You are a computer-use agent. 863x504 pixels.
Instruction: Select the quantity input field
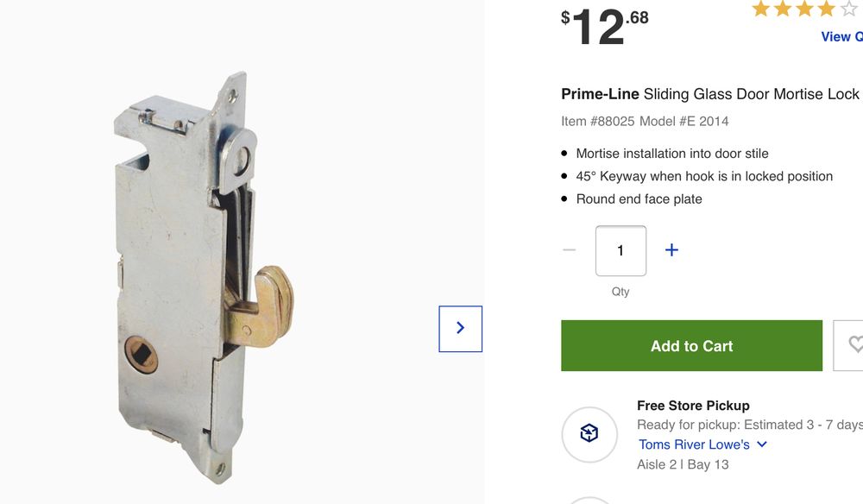coord(620,250)
